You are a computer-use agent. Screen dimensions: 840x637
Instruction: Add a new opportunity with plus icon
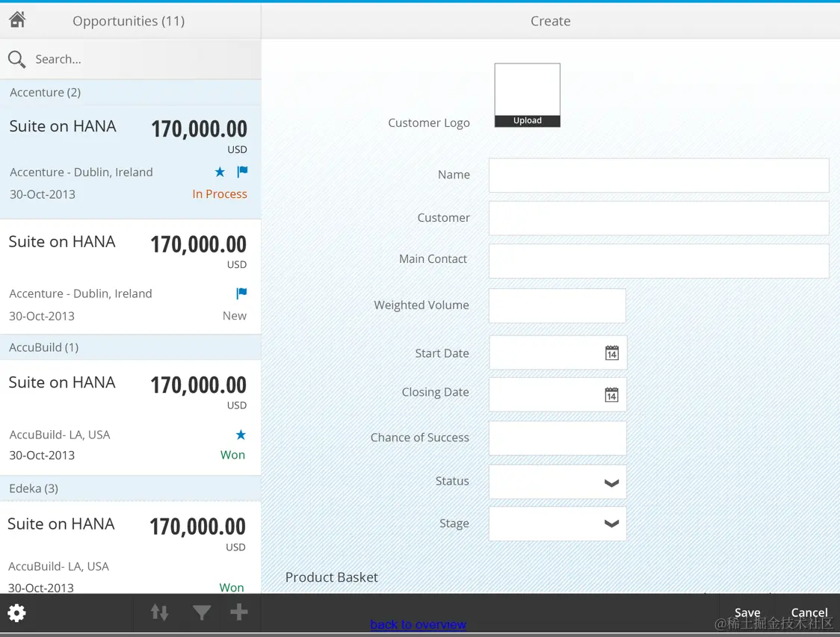(x=239, y=612)
